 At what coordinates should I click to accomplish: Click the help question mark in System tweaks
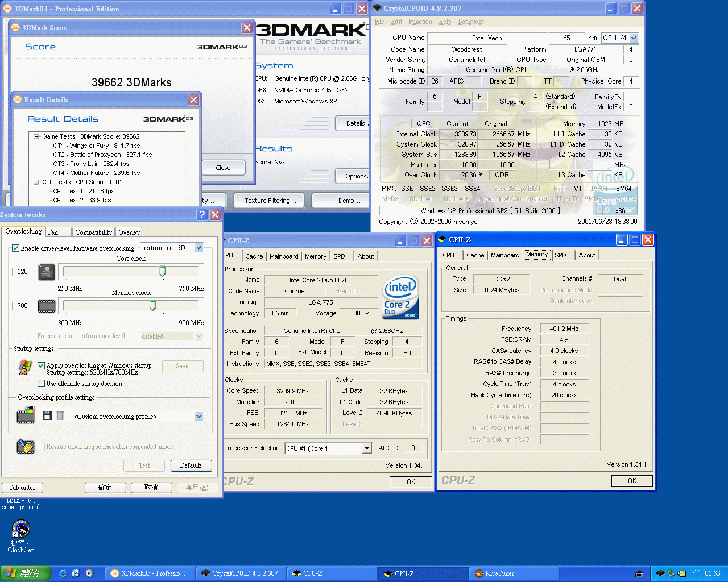tap(202, 214)
